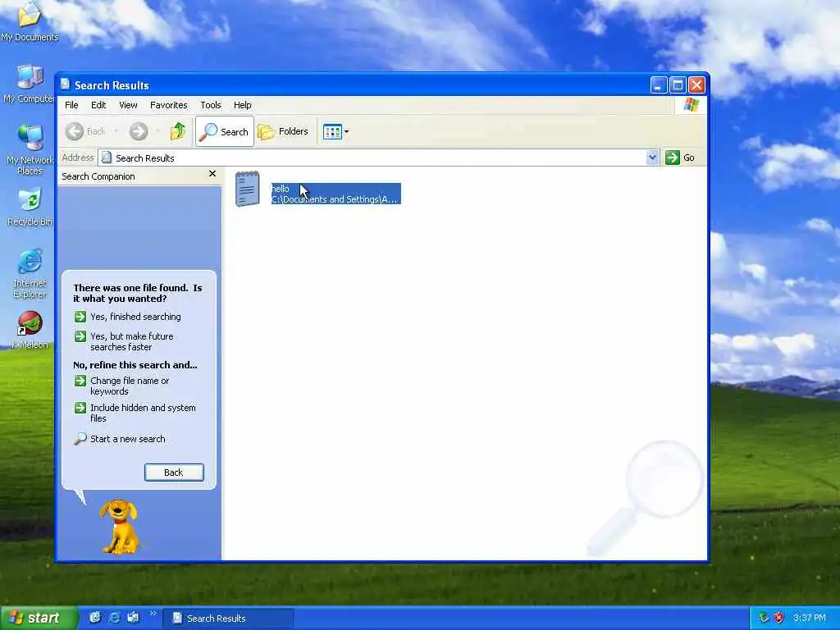Click Show Desktop quick launch icon

[95, 618]
